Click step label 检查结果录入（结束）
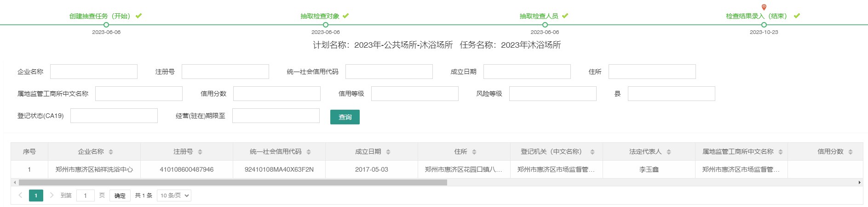 (x=758, y=16)
